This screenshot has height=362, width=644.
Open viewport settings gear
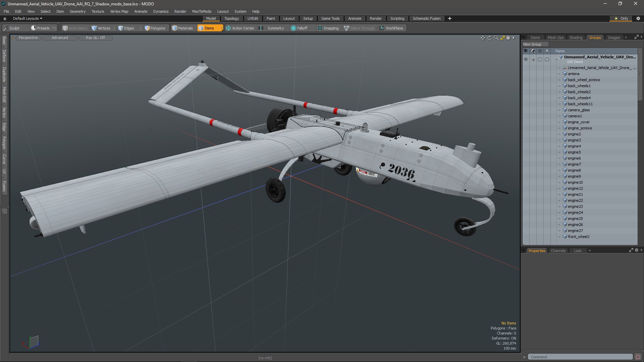tap(508, 38)
